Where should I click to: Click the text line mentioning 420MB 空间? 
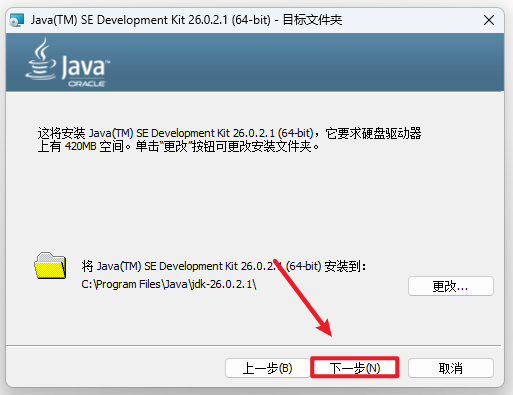178,146
